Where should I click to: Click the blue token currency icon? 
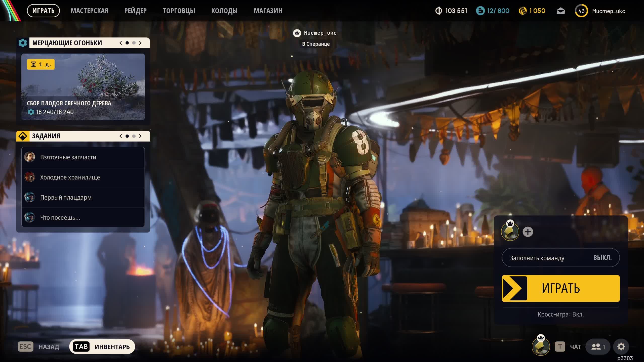click(x=480, y=11)
